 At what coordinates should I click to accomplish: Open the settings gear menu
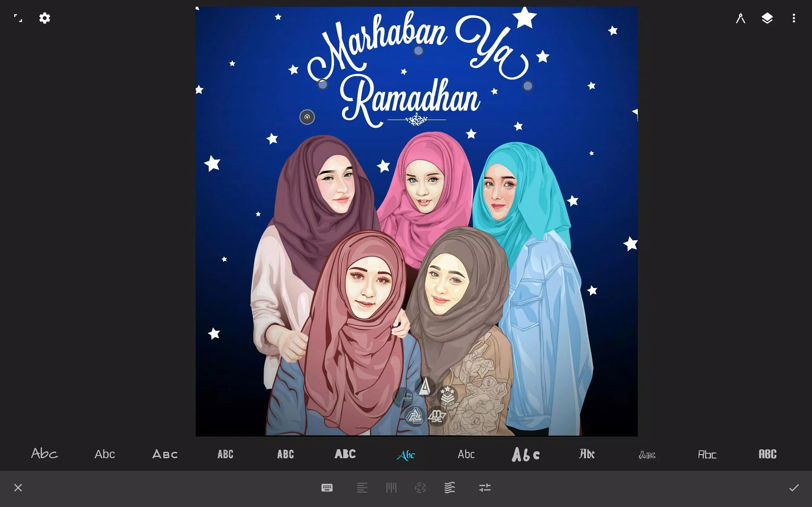coord(45,18)
